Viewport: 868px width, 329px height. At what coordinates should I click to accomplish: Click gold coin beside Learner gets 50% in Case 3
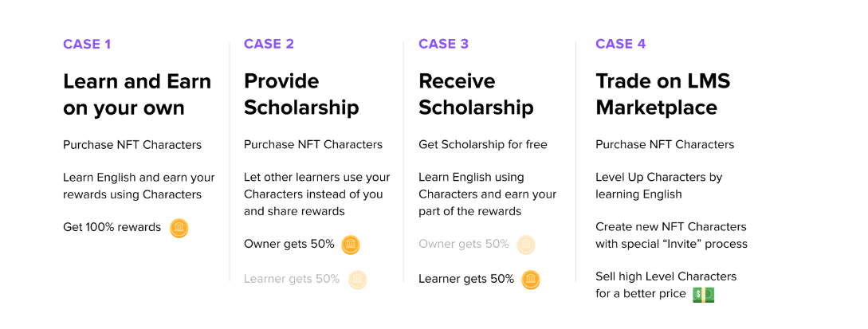[531, 280]
